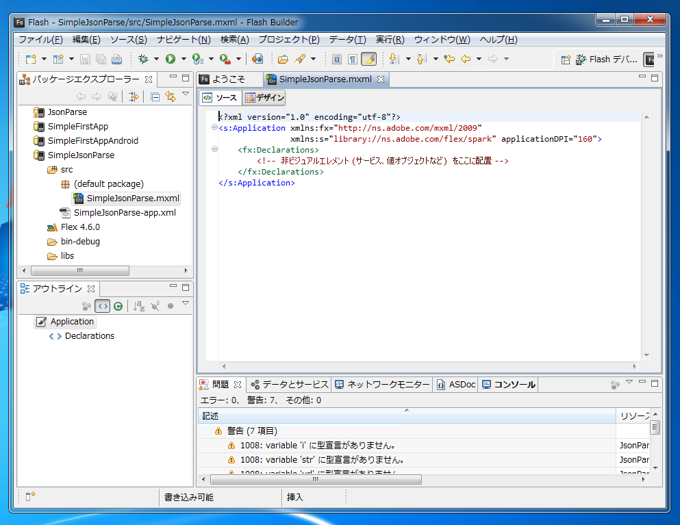Open the Search dropdown arrow
Image resolution: width=680 pixels, height=525 pixels.
(313, 59)
